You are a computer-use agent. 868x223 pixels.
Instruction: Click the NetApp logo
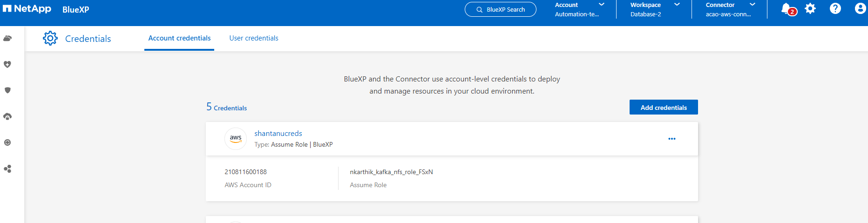(x=27, y=9)
